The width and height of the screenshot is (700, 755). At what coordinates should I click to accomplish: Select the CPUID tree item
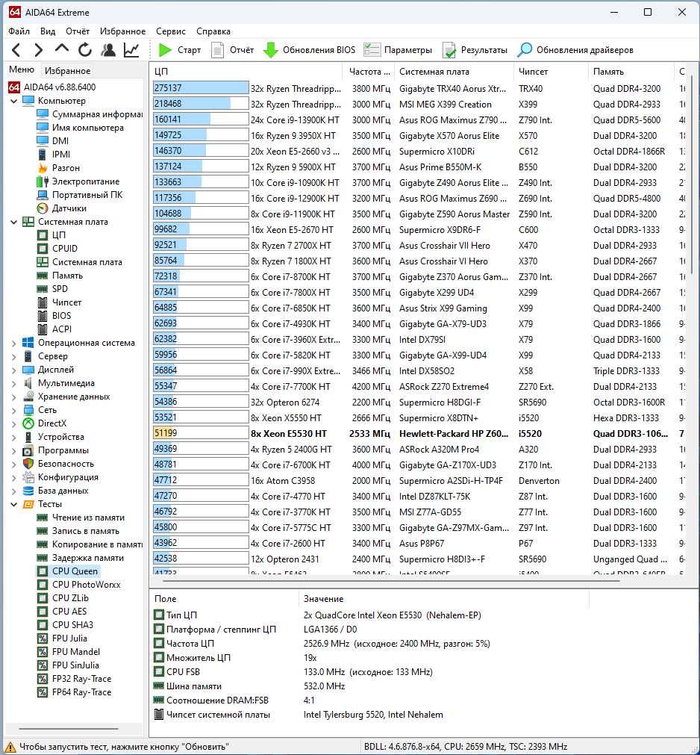pyautogui.click(x=57, y=249)
